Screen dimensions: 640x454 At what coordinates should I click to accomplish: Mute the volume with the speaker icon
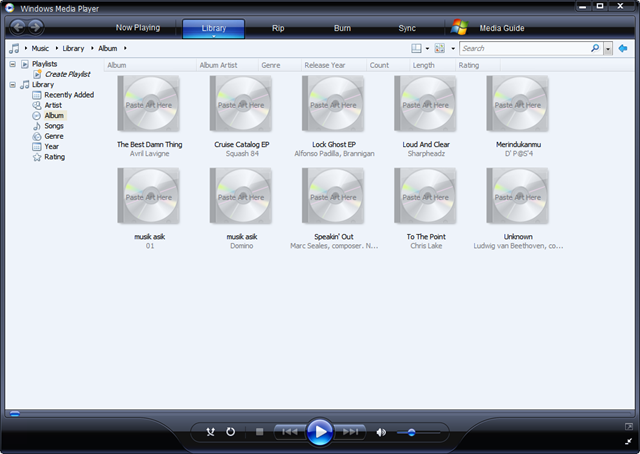coord(381,432)
